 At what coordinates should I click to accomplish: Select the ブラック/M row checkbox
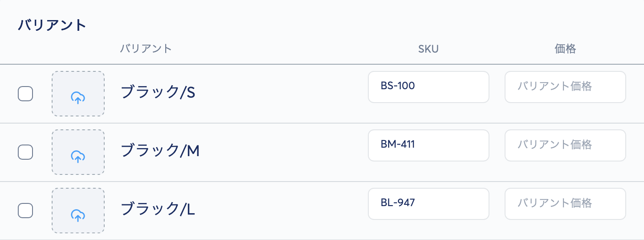[x=25, y=152]
